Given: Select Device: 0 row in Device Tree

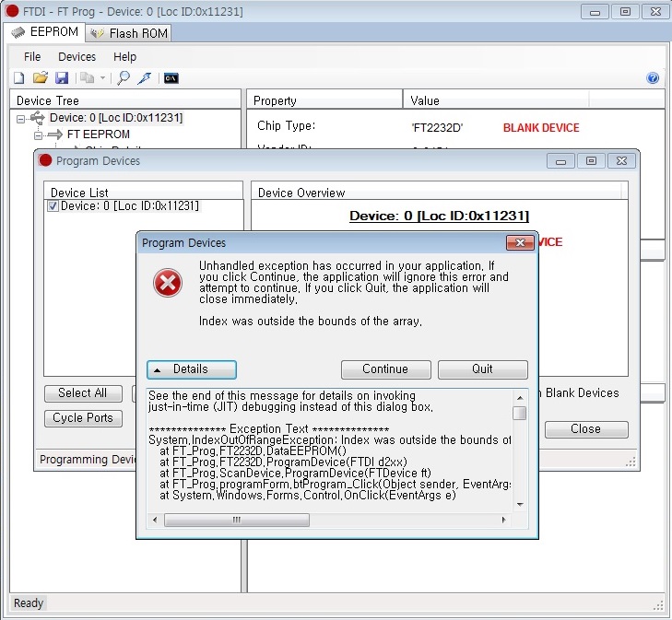Looking at the screenshot, I should coord(116,118).
